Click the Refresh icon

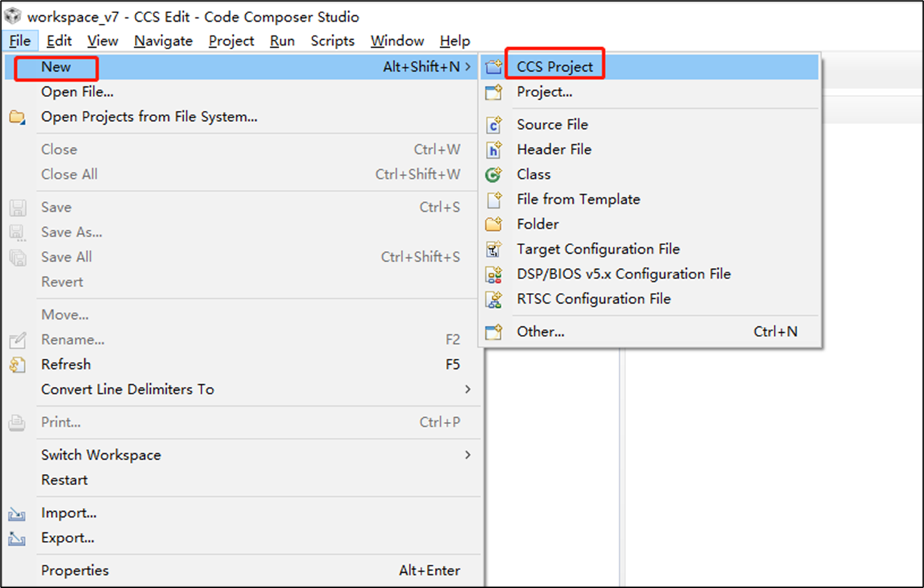pyautogui.click(x=17, y=365)
